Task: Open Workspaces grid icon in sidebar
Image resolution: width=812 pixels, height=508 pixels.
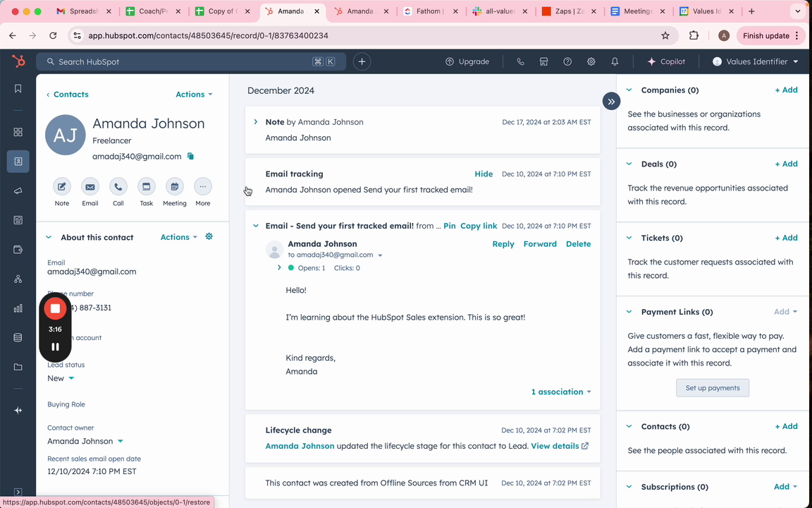Action: point(18,132)
